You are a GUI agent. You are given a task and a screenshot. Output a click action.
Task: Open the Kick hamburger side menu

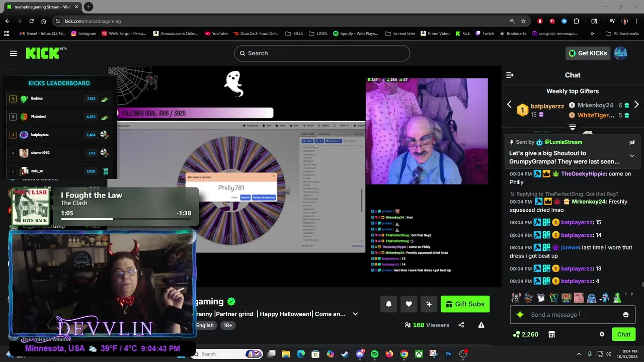[x=14, y=53]
